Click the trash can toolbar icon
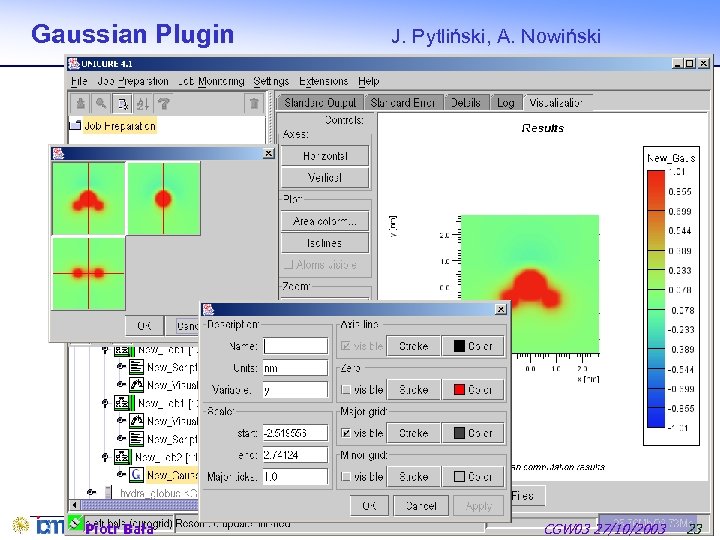The image size is (720, 540). [254, 104]
